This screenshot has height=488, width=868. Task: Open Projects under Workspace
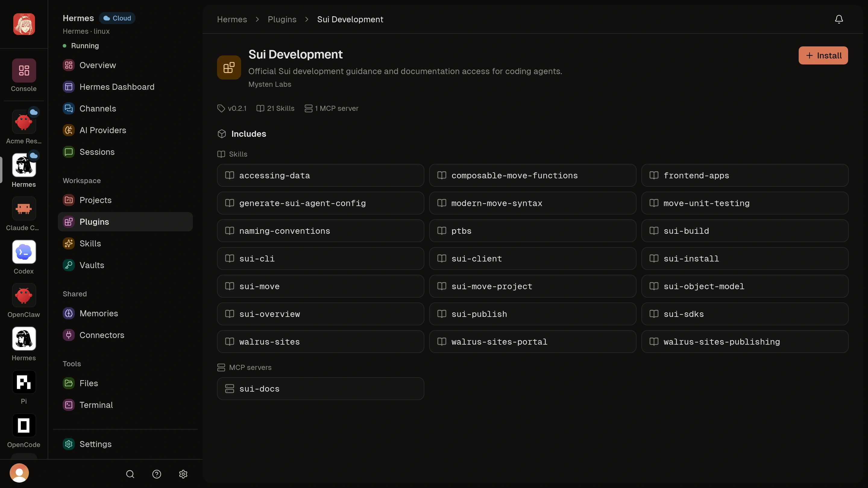(x=125, y=200)
